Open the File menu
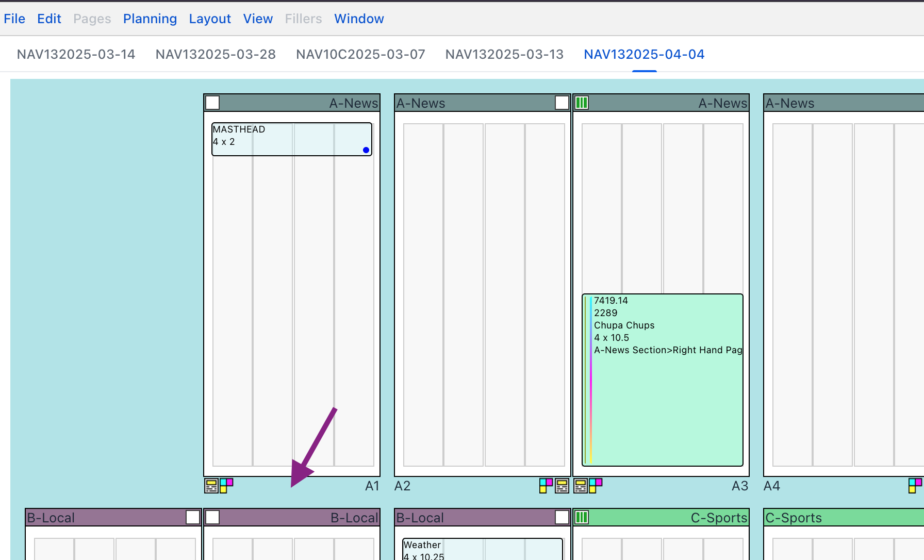The width and height of the screenshot is (924, 560). coord(14,19)
